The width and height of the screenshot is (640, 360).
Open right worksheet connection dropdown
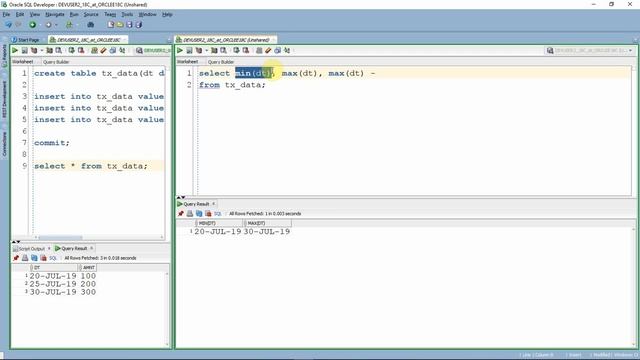click(x=631, y=51)
